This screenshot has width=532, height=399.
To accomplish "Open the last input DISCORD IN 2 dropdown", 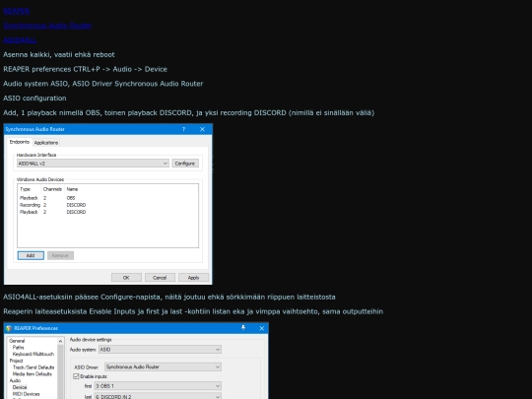I will click(x=158, y=396).
